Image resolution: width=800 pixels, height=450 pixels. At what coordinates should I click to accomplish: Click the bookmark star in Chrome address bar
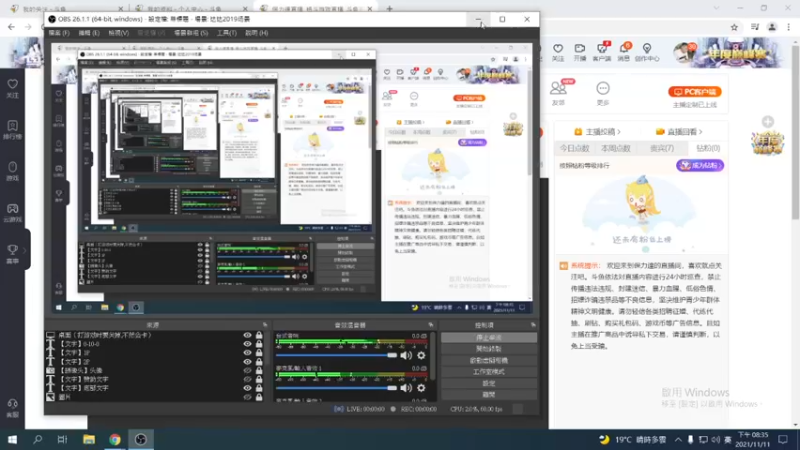tap(734, 27)
